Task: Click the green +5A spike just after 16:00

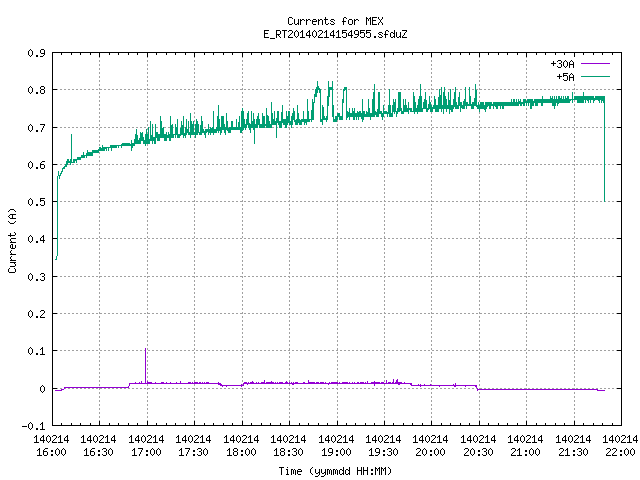Action: (x=71, y=148)
